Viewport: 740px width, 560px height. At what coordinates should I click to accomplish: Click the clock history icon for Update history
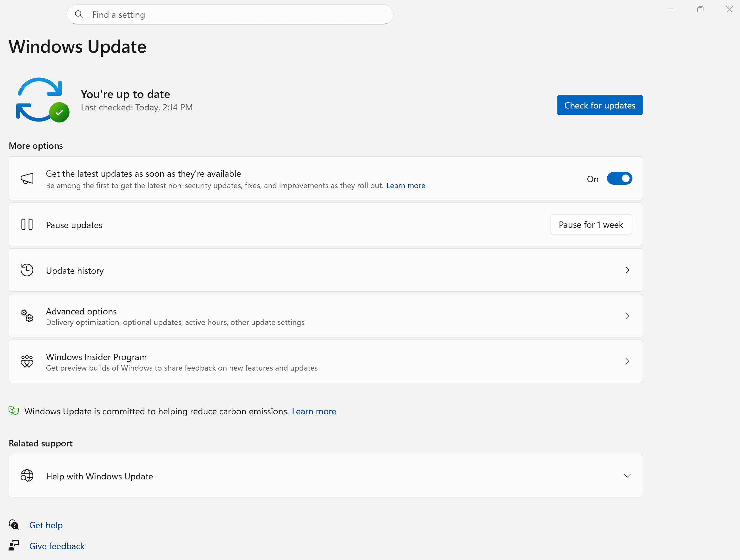(x=27, y=270)
